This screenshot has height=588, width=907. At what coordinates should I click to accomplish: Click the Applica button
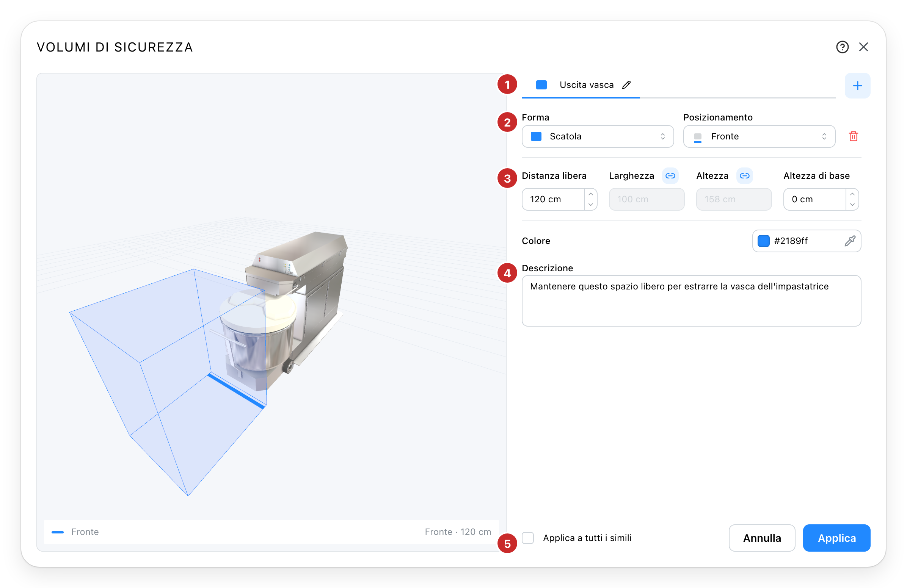point(836,538)
